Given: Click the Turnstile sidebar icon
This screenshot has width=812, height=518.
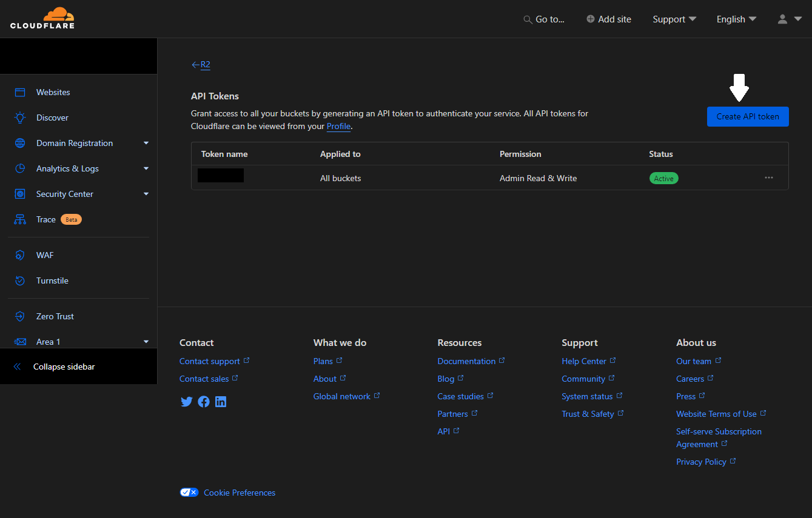Looking at the screenshot, I should [20, 281].
